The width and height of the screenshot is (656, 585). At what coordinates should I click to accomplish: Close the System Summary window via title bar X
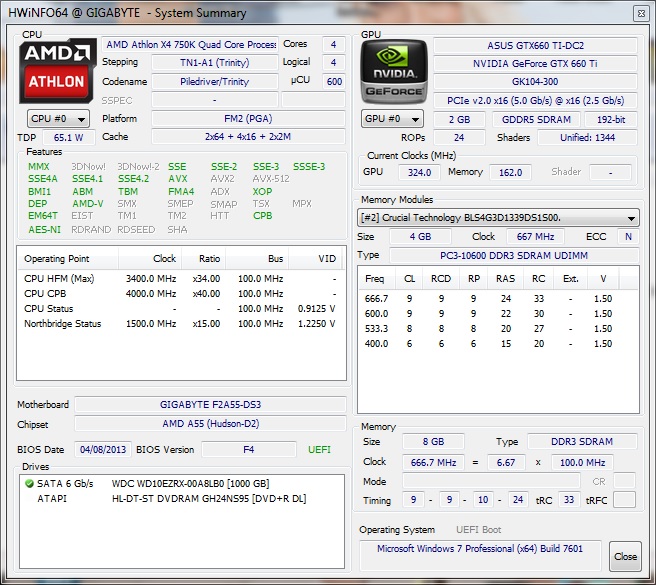(x=641, y=13)
